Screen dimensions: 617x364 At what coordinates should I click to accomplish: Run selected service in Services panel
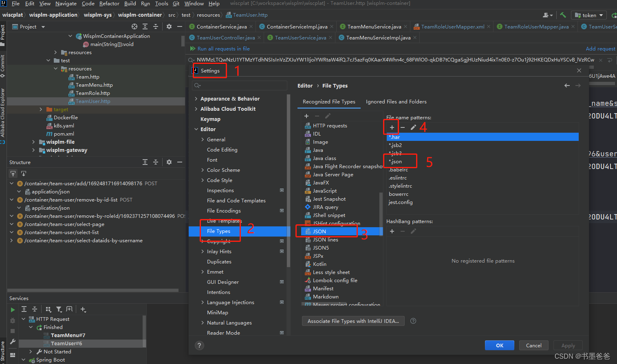13,309
